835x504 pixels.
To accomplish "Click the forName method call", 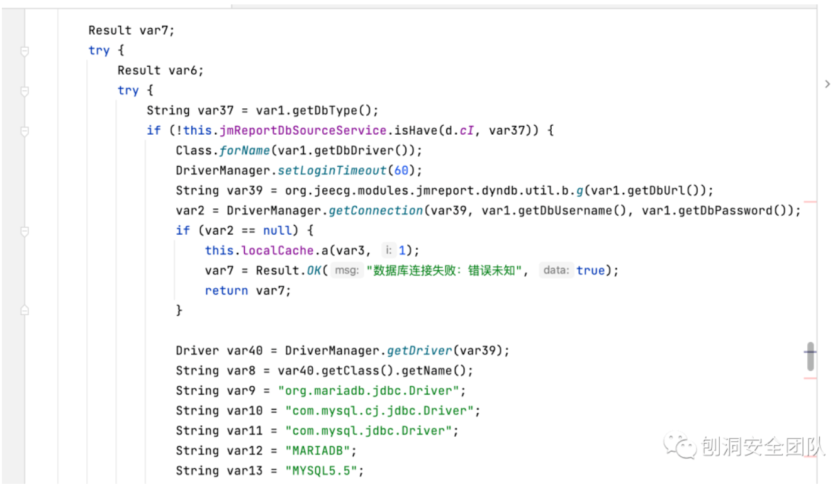I will point(245,150).
